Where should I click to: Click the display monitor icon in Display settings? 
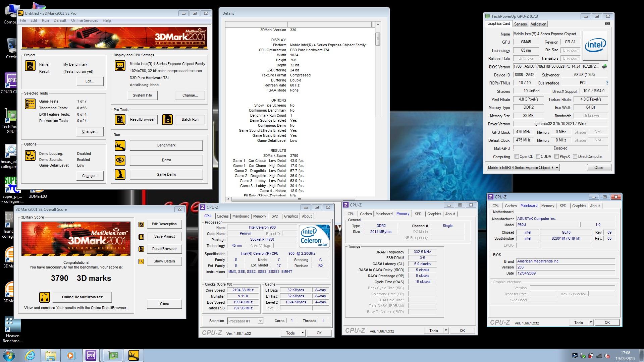120,66
